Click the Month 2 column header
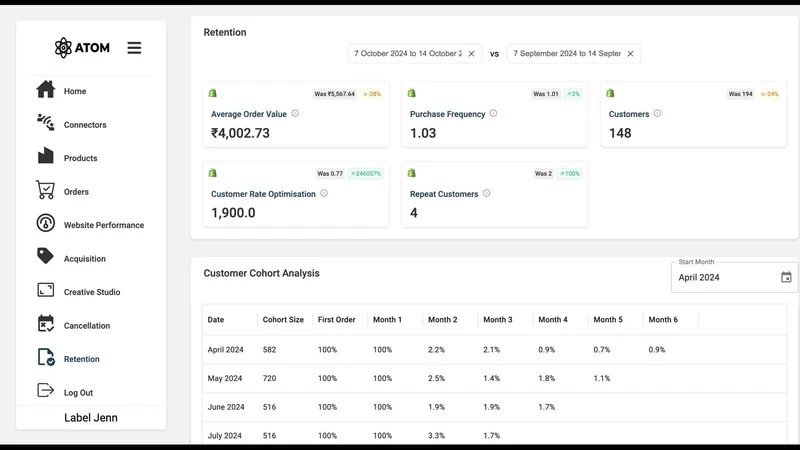Image resolution: width=800 pixels, height=450 pixels. pos(443,320)
